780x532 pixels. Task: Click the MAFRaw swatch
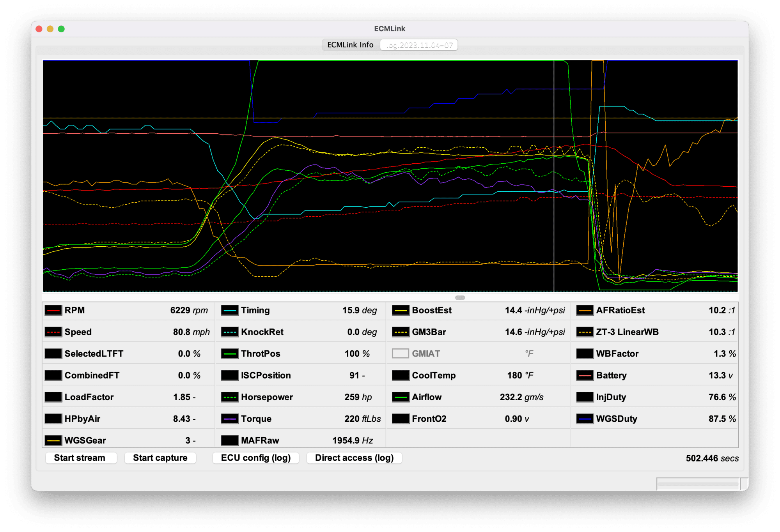tap(230, 440)
